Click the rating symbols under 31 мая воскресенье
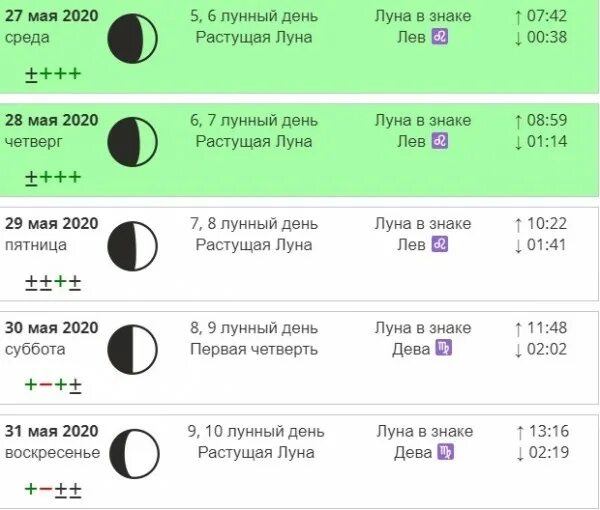600x510 pixels. point(53,489)
